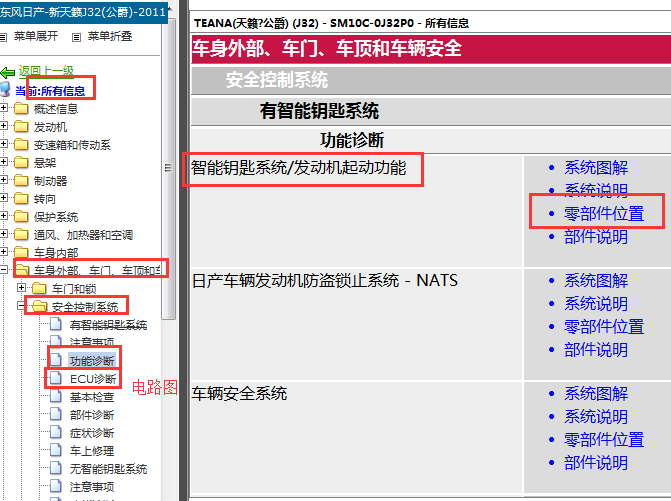Click the 概述信息 folder icon
The image size is (671, 501).
[21, 109]
